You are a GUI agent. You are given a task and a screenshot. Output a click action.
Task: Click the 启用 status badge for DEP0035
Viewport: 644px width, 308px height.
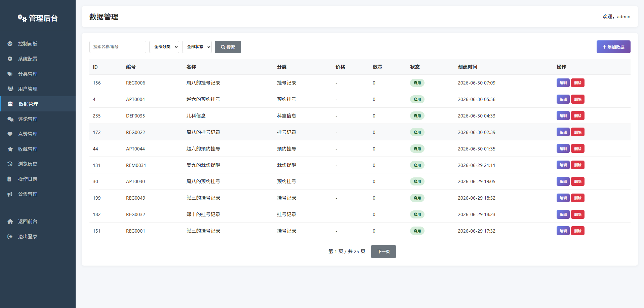417,116
